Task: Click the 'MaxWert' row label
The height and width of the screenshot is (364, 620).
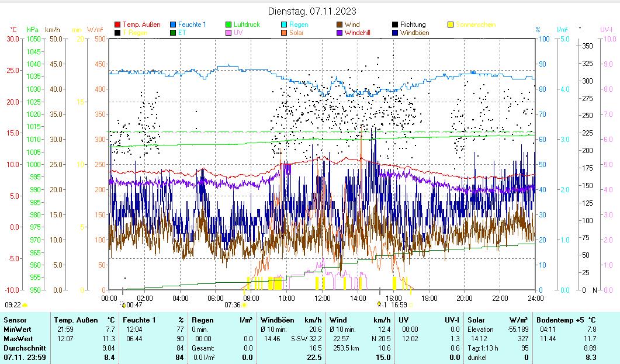Action: click(x=18, y=339)
